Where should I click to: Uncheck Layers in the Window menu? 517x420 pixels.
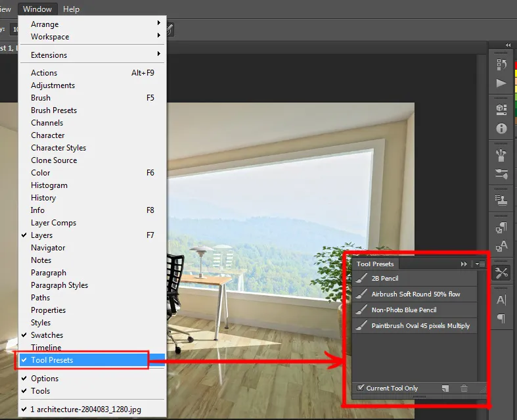[x=93, y=235]
